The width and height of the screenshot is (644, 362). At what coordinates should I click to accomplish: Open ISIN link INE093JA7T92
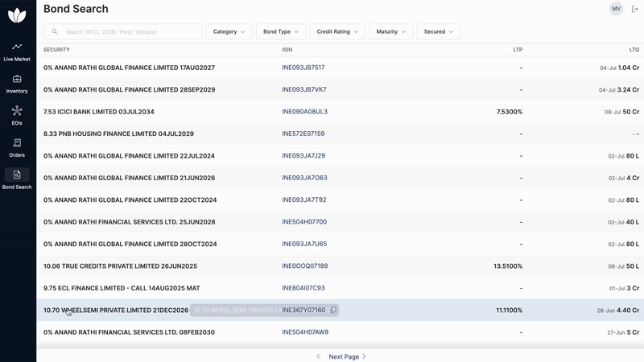(x=304, y=200)
